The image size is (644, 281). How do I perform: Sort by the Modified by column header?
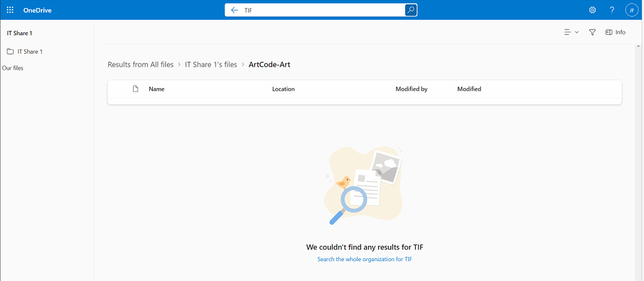pyautogui.click(x=411, y=89)
